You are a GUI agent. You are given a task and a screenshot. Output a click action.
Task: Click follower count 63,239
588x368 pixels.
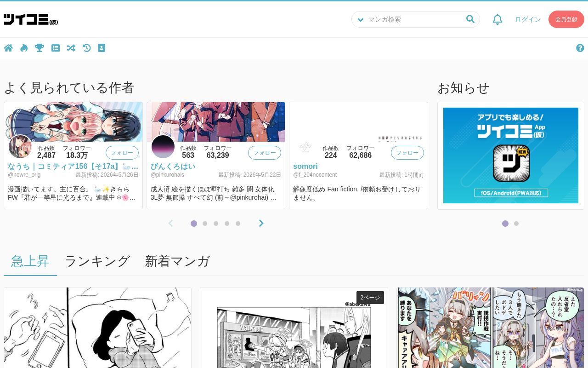[218, 155]
